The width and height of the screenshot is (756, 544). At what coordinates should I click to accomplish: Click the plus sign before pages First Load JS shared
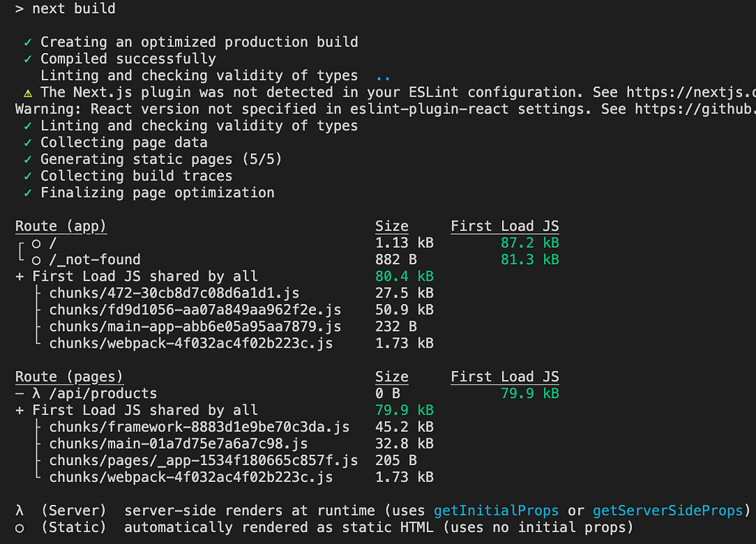19,410
